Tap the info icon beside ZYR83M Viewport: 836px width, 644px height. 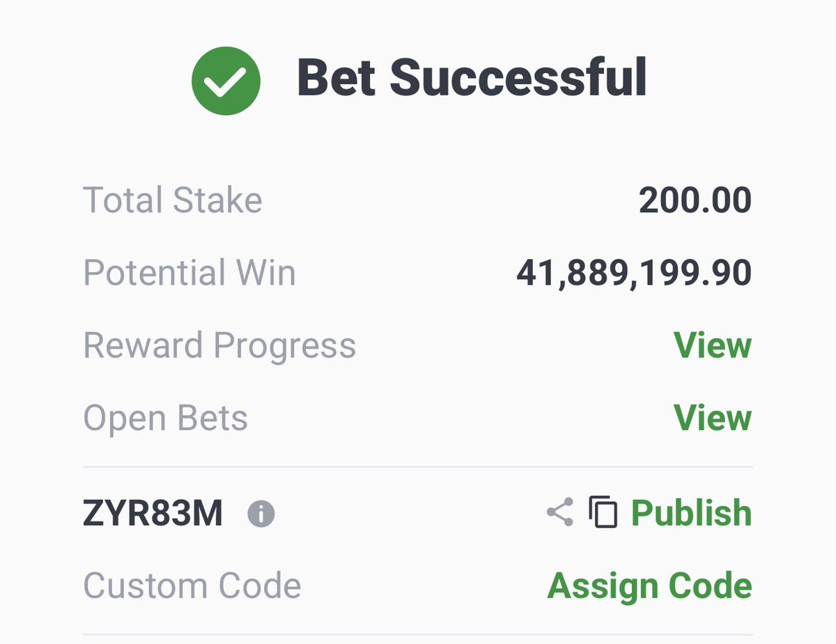click(x=261, y=515)
